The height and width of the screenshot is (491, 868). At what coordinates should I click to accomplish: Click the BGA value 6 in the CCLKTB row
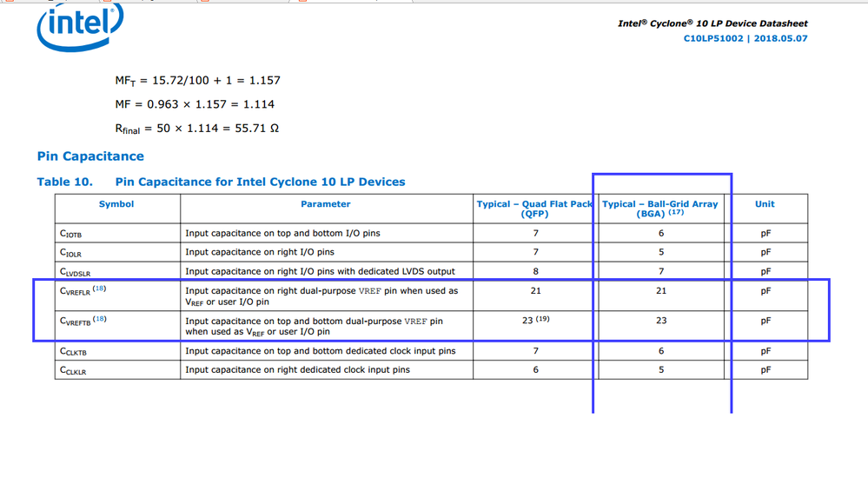661,351
